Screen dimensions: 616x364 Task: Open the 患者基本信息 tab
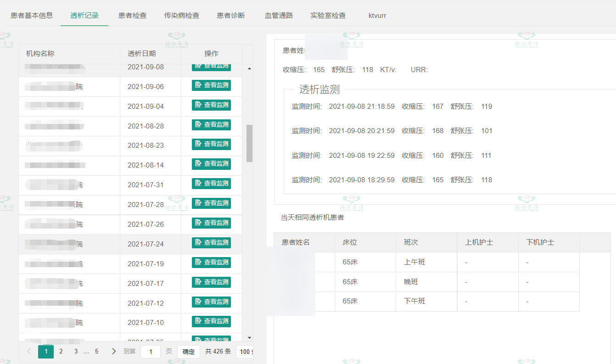(x=32, y=15)
